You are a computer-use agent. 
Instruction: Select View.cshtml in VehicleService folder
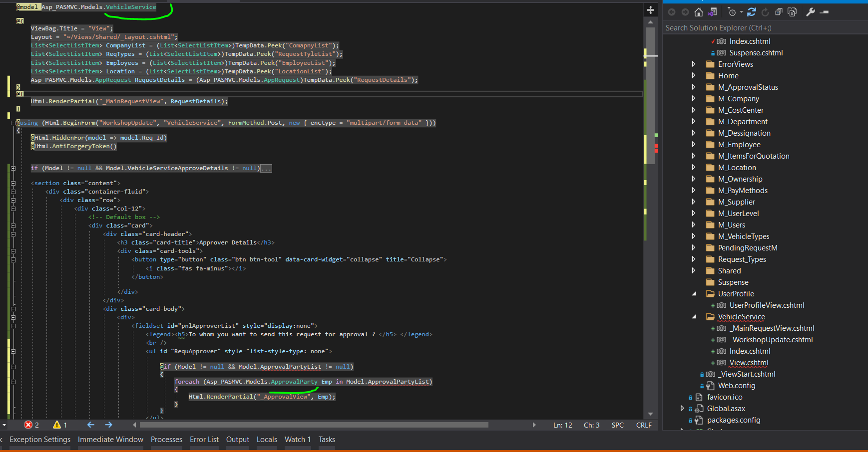coord(749,363)
